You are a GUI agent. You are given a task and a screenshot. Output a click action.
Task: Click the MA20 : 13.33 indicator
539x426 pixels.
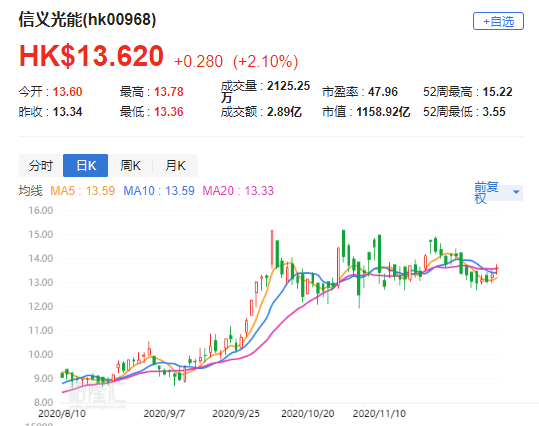pyautogui.click(x=238, y=190)
